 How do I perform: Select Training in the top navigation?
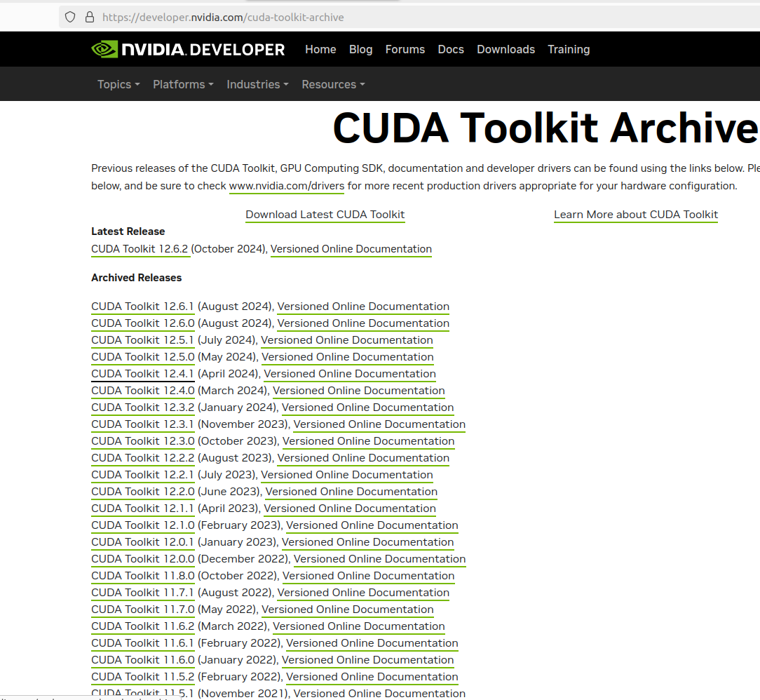coord(569,49)
